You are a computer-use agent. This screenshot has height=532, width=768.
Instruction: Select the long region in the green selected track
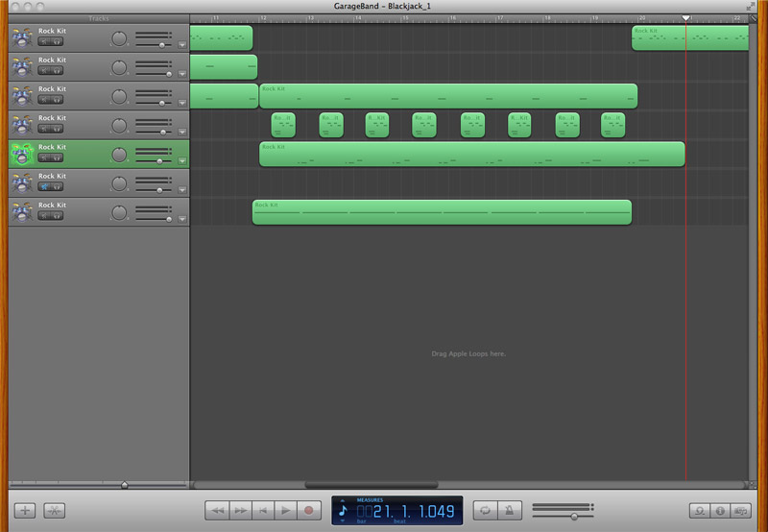tap(472, 155)
